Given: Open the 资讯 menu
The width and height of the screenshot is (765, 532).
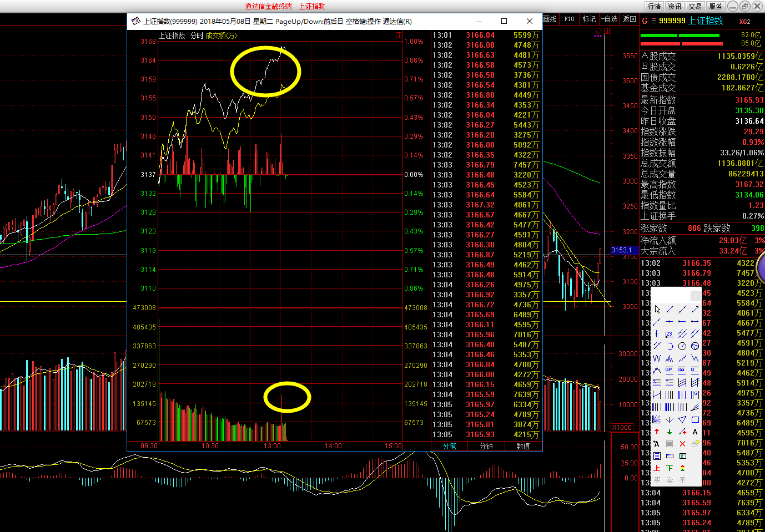Looking at the screenshot, I should click(675, 6).
